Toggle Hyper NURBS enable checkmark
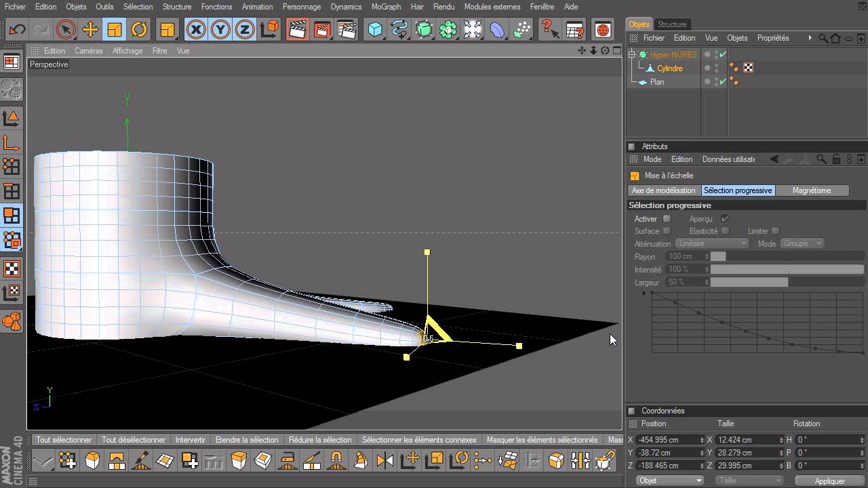The image size is (868, 488). tap(723, 55)
